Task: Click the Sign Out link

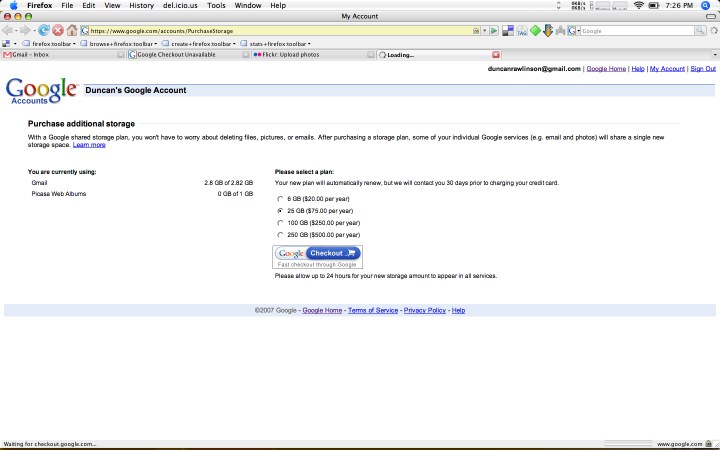Action: tap(703, 69)
